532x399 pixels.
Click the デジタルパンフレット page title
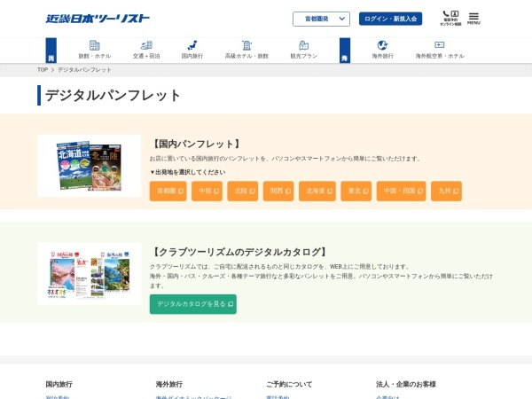pos(113,96)
